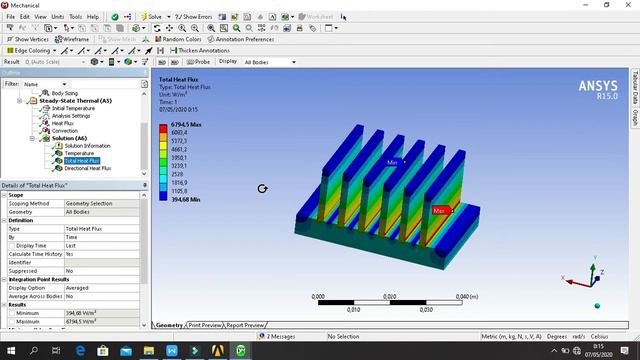Click the green checkmark update icon

[x=115, y=17]
